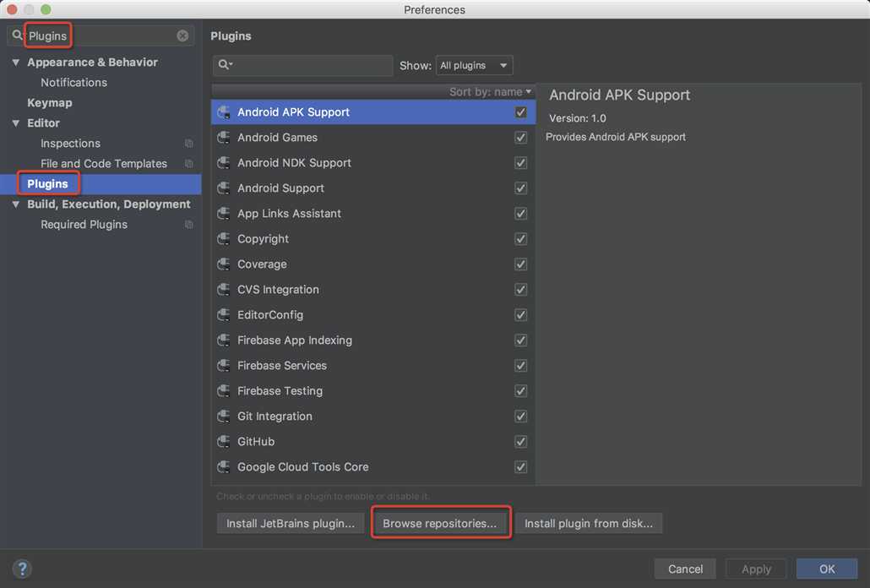Uncheck the CVS Integration plugin
Image resolution: width=870 pixels, height=588 pixels.
point(520,290)
